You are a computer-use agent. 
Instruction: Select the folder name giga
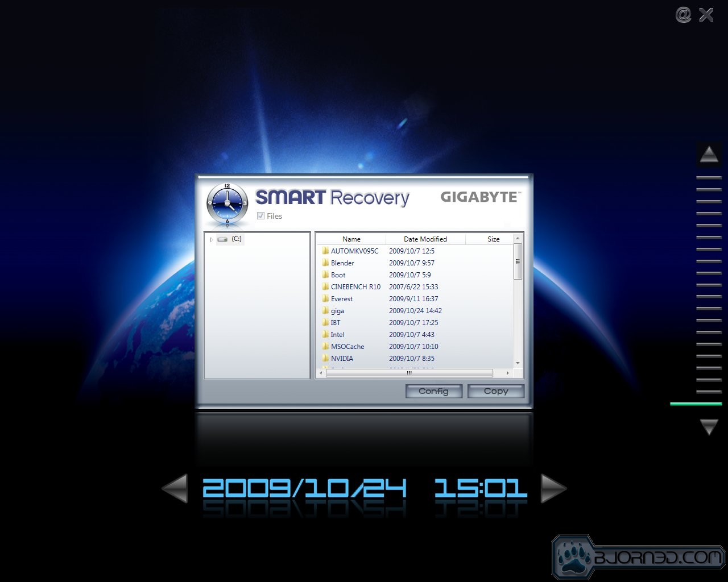337,311
